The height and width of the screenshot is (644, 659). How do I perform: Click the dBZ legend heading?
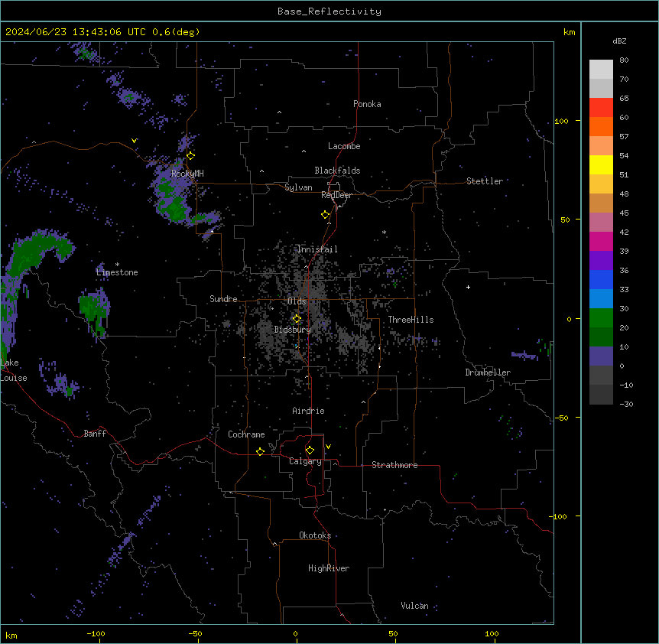(619, 41)
